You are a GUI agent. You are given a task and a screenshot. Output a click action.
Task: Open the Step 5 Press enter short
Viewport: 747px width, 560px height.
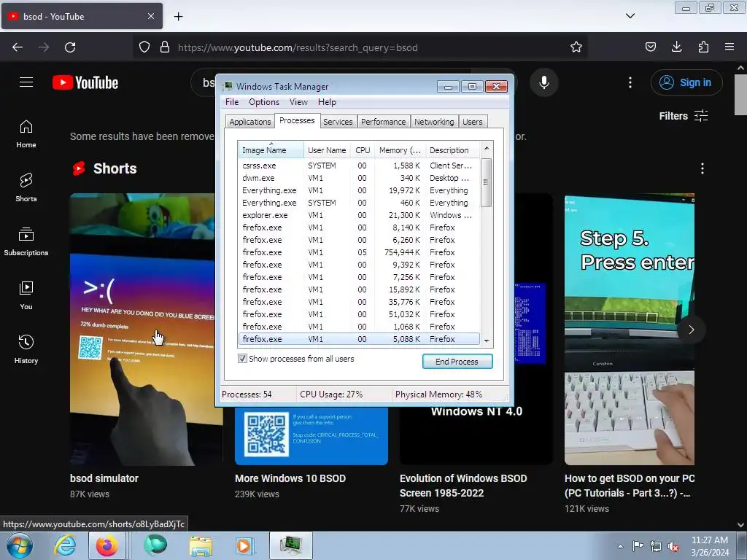[630, 329]
